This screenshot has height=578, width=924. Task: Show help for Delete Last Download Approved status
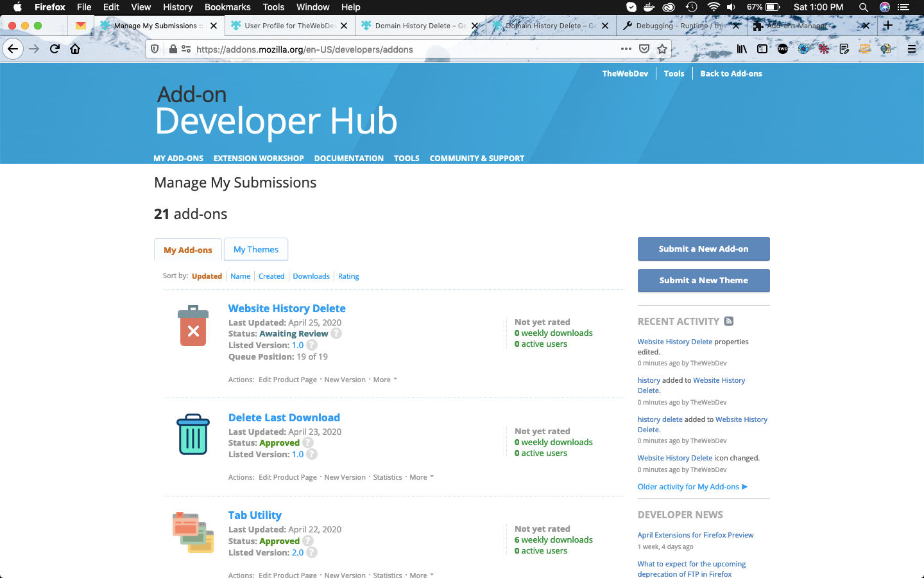point(308,442)
